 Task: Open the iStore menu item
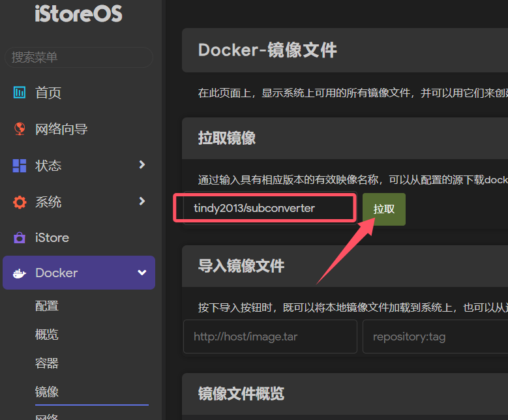(x=52, y=238)
